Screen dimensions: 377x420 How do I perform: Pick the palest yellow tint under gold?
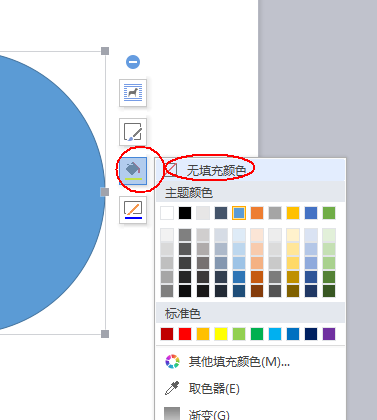pyautogui.click(x=293, y=235)
